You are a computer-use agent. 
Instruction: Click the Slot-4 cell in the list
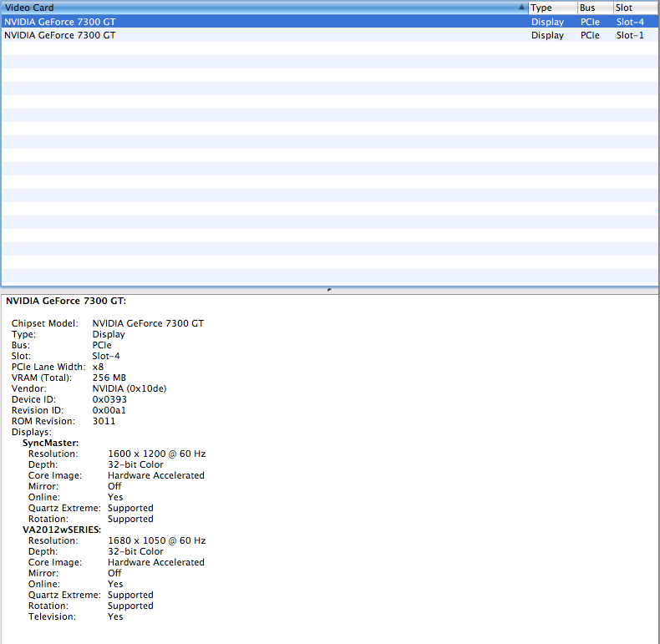(630, 22)
